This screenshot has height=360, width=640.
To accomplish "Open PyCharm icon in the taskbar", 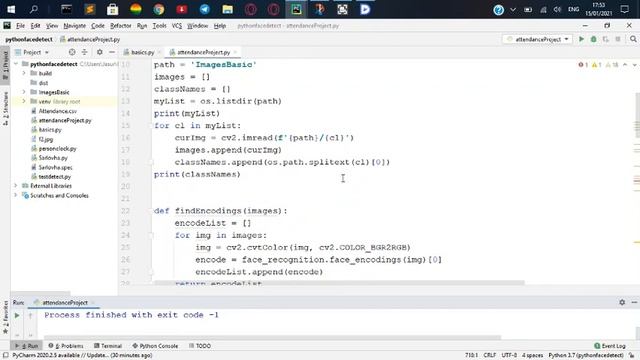I will [x=296, y=9].
